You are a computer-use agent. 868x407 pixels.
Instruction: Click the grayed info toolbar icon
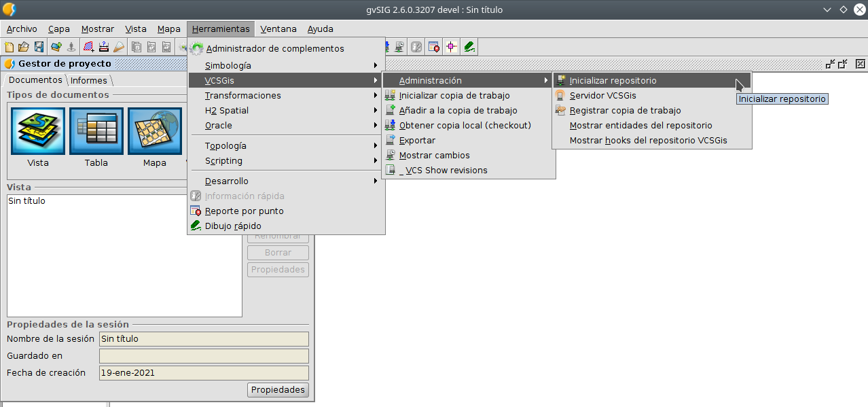pos(416,47)
